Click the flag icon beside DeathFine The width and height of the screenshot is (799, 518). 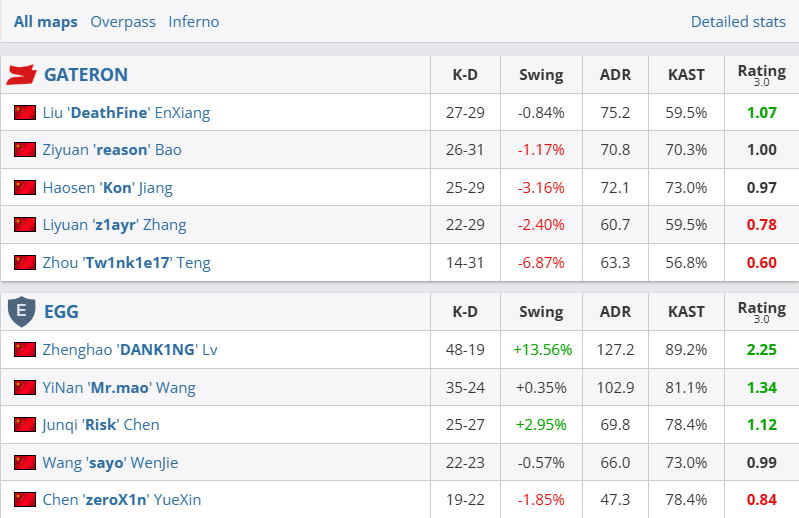pyautogui.click(x=25, y=113)
